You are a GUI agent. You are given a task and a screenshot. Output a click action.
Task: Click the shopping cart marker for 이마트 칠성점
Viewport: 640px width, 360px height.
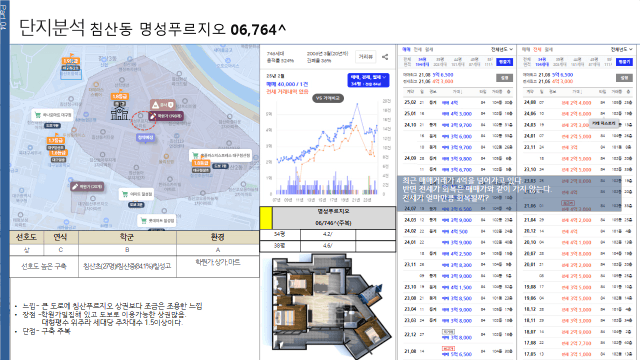point(136,194)
